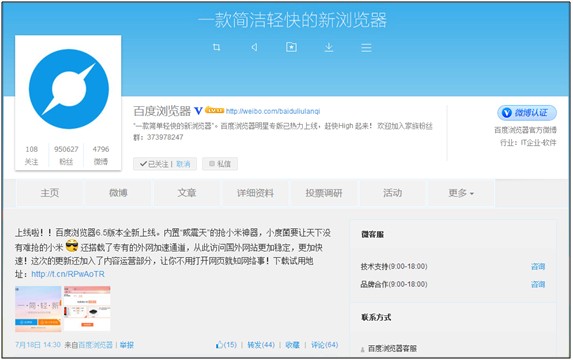
Task: Open the 投票调研 tab
Action: [324, 193]
